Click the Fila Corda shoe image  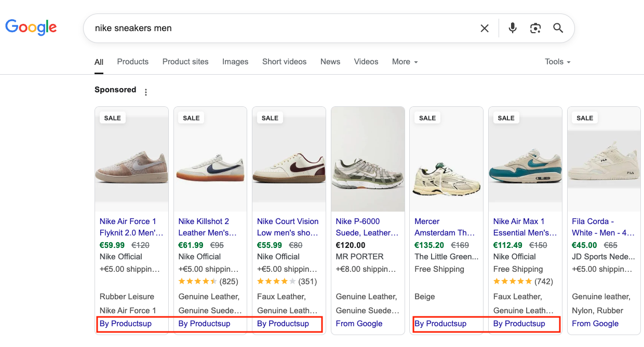pos(604,159)
